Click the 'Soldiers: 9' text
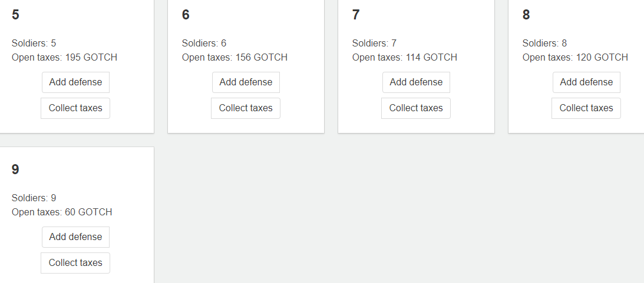 pyautogui.click(x=34, y=198)
